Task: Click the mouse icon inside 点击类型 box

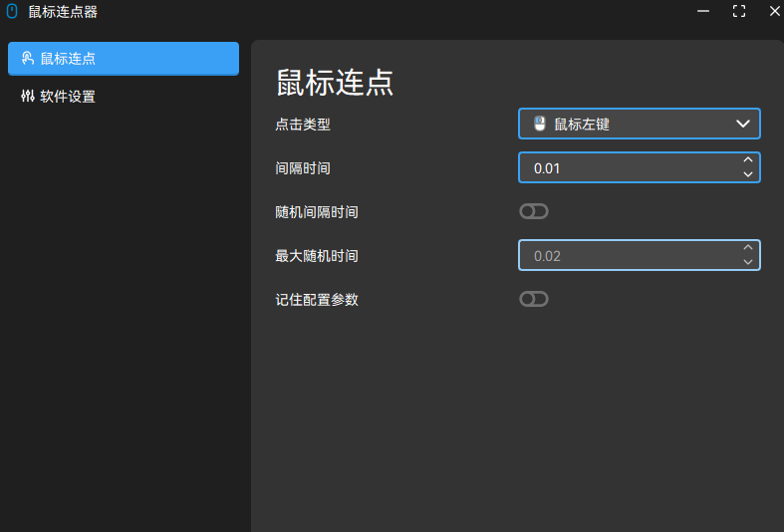Action: (540, 124)
